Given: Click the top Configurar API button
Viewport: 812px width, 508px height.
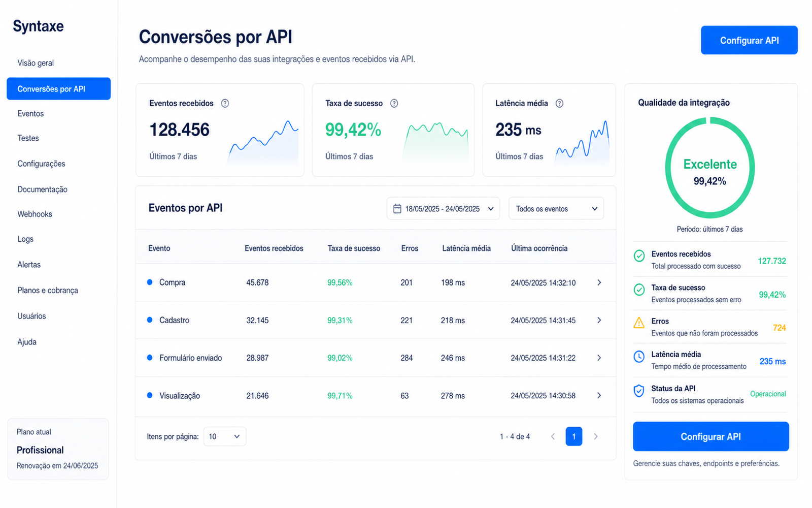Looking at the screenshot, I should [749, 40].
